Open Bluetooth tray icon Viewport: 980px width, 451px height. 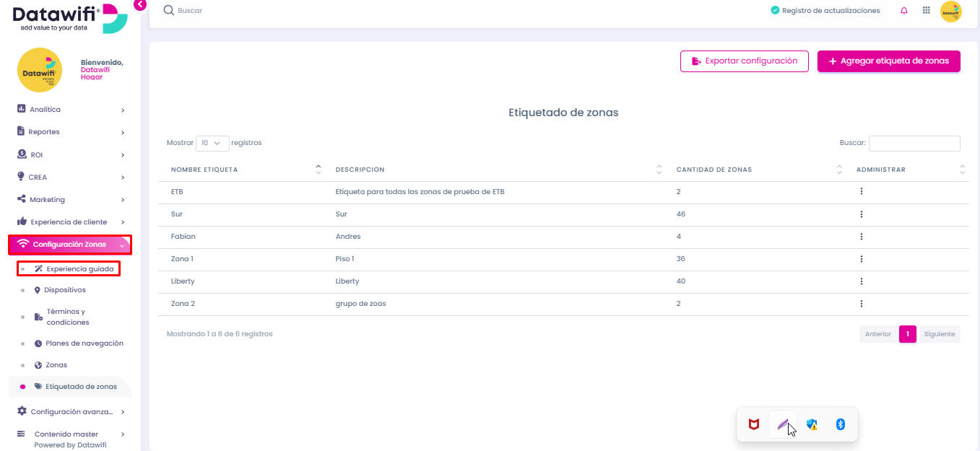(840, 424)
